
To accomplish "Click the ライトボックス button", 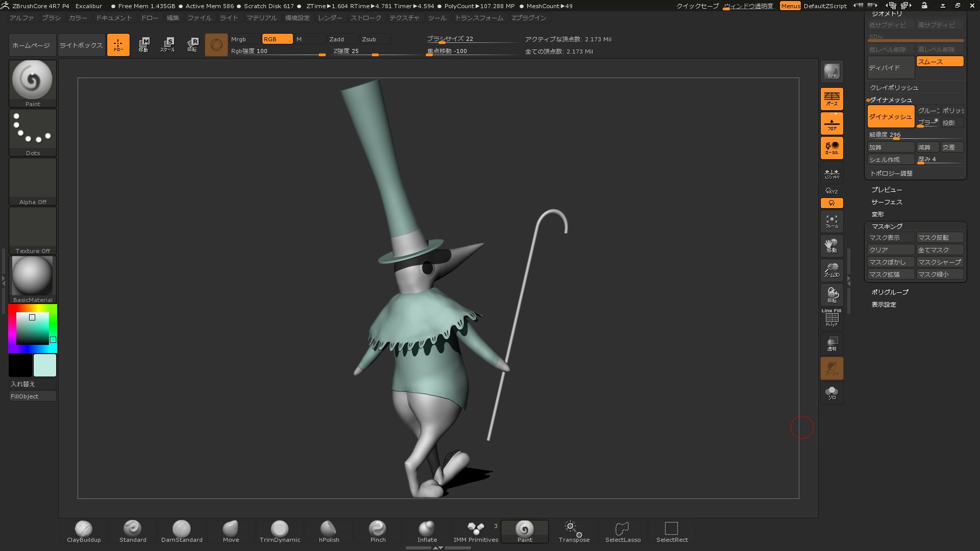I will pos(81,45).
